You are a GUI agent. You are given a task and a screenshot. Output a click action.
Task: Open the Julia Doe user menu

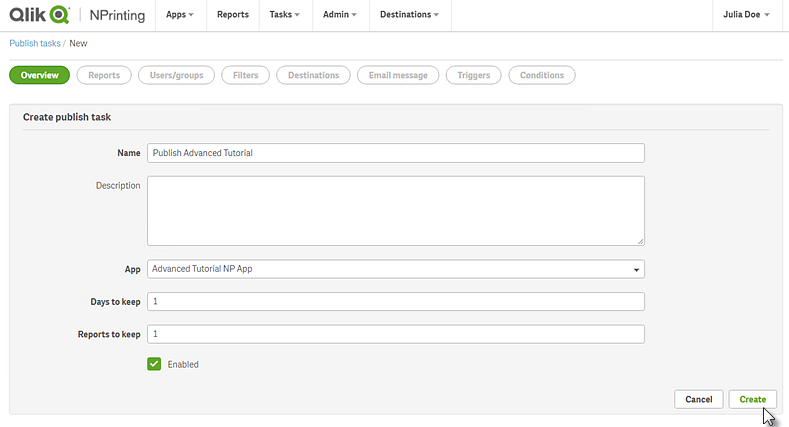coord(746,15)
